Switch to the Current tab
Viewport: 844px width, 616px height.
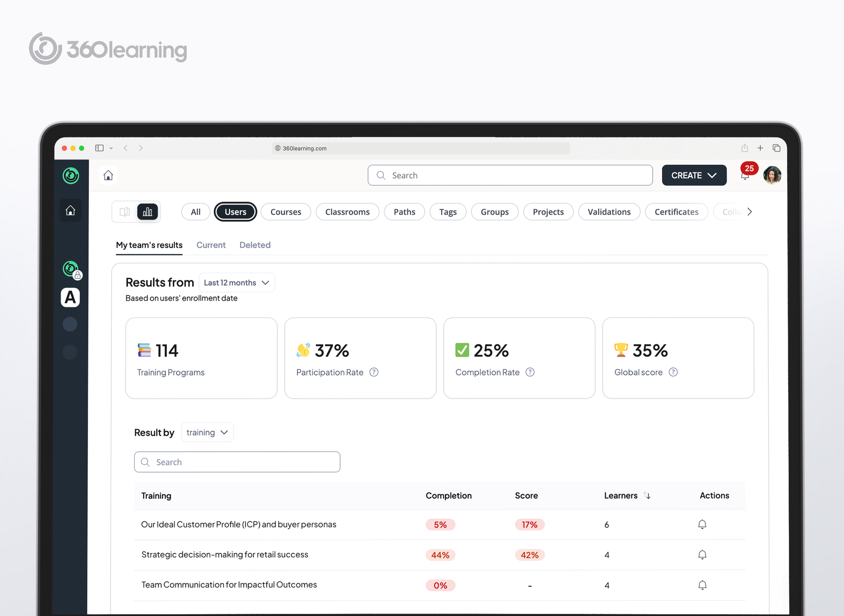coord(211,245)
